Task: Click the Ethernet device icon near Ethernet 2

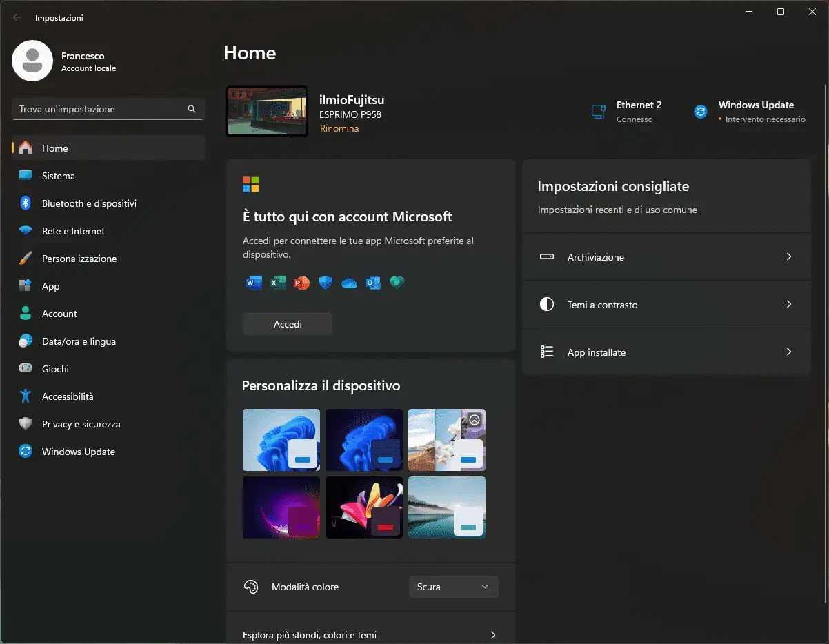Action: (597, 111)
